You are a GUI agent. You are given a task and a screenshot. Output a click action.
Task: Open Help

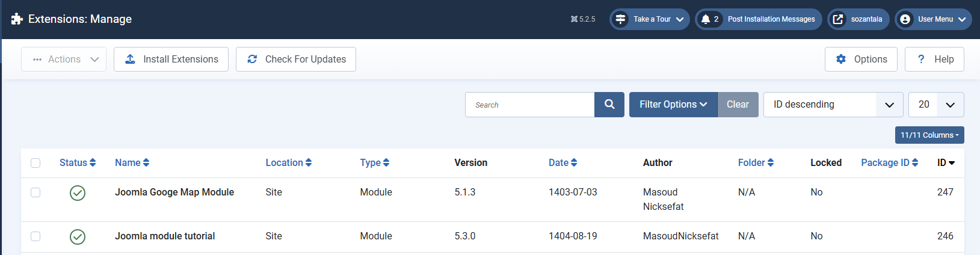point(934,59)
